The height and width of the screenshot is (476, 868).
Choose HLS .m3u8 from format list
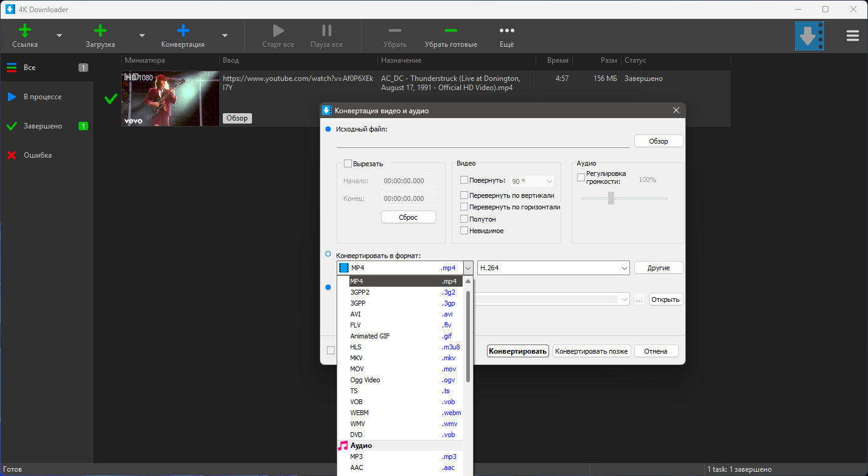400,347
